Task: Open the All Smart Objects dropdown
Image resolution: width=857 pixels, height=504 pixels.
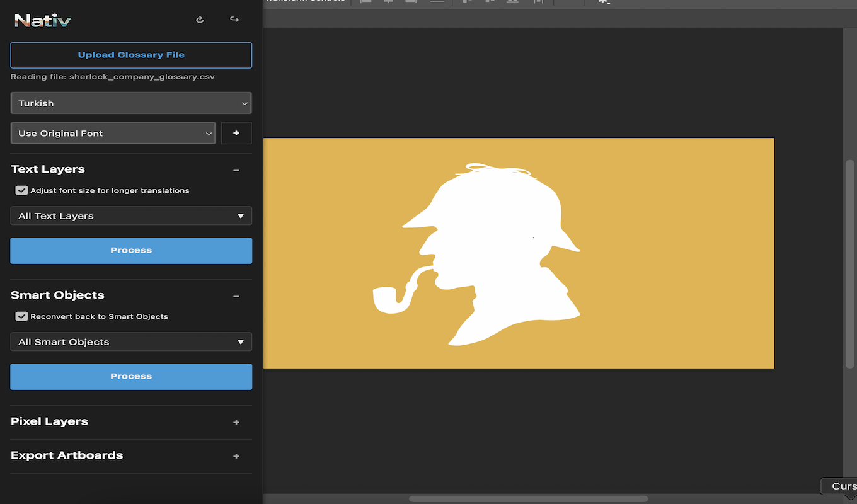Action: coord(131,341)
